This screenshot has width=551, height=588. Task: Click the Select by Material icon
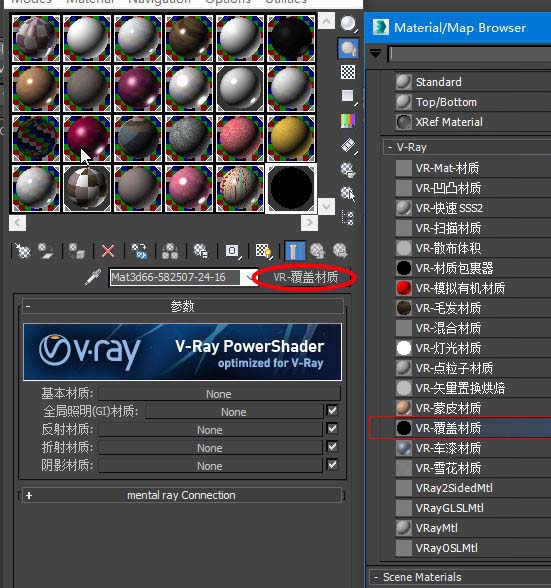point(348,194)
